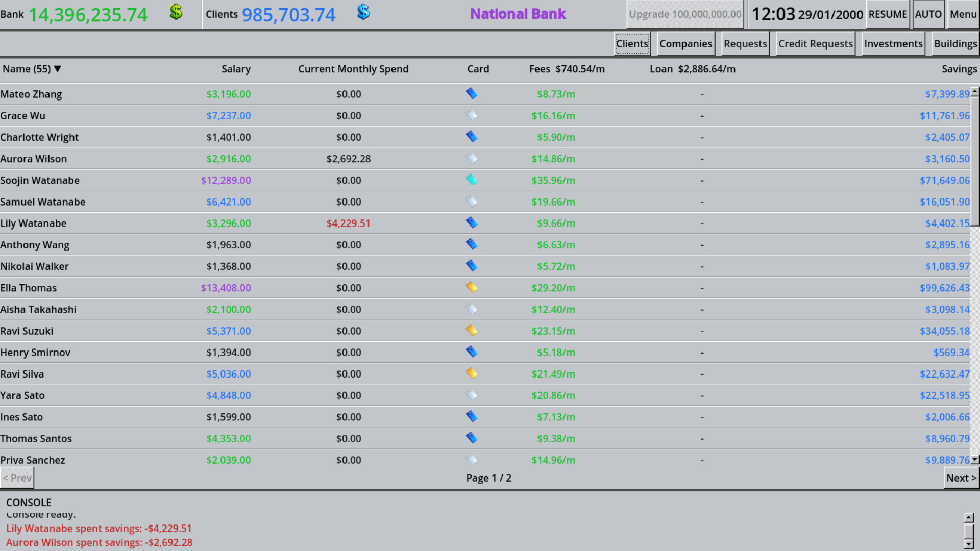Open the Menu
Image resolution: width=980 pixels, height=551 pixels.
coord(963,14)
